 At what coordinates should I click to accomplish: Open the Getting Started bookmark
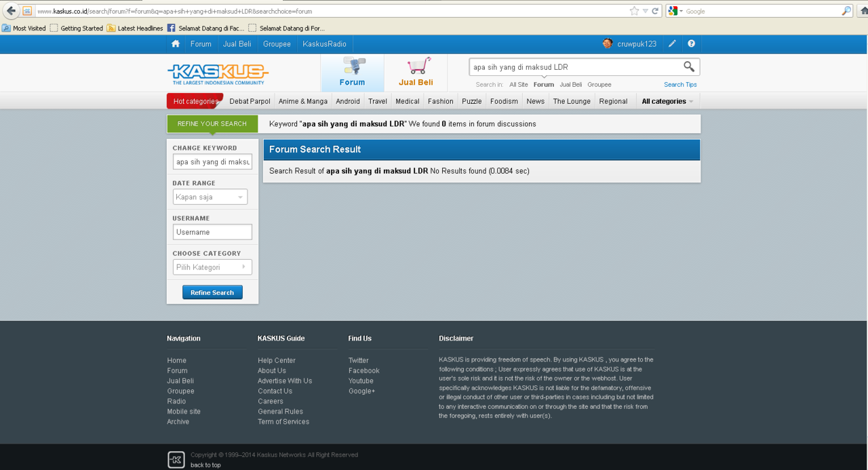coord(76,28)
